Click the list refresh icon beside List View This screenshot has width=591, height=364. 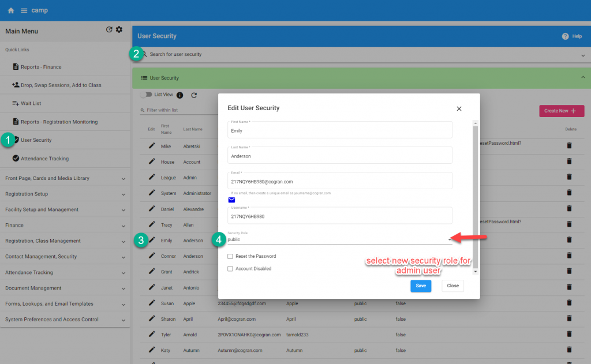194,95
